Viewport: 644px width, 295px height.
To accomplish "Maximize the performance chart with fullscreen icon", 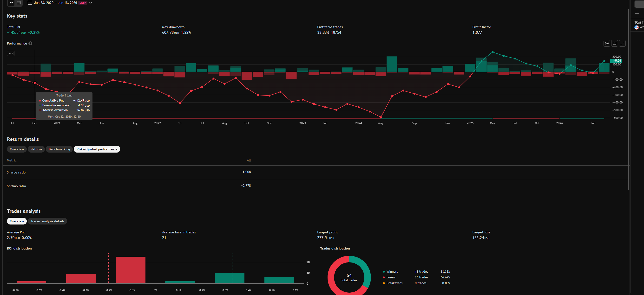I will click(622, 43).
